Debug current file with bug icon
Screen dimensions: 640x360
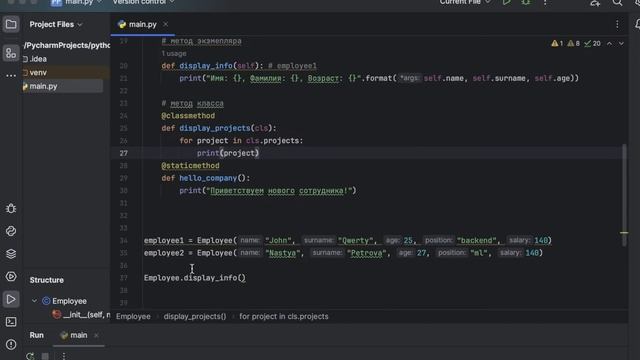click(x=526, y=2)
